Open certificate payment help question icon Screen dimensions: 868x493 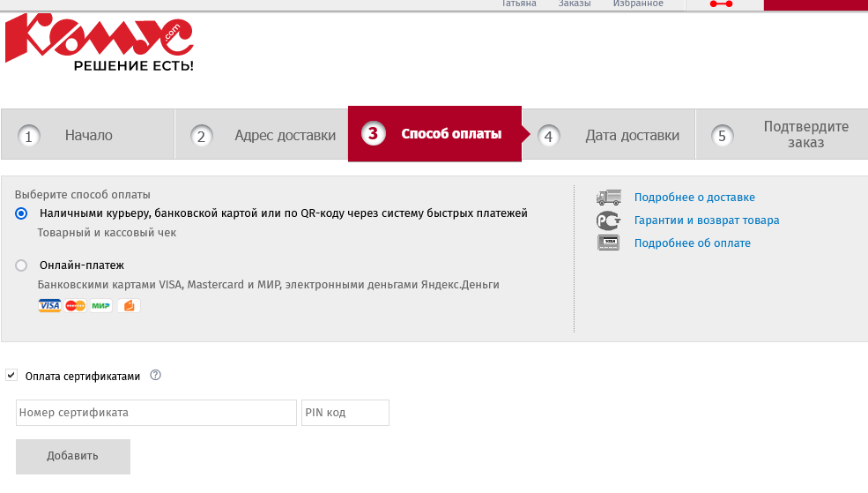(156, 375)
